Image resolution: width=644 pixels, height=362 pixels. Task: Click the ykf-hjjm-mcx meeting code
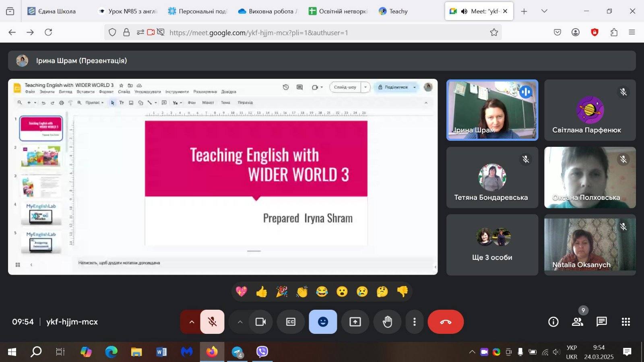(72, 322)
